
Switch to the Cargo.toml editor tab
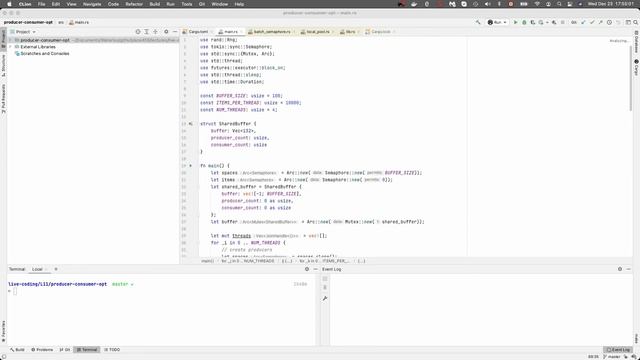tap(198, 31)
